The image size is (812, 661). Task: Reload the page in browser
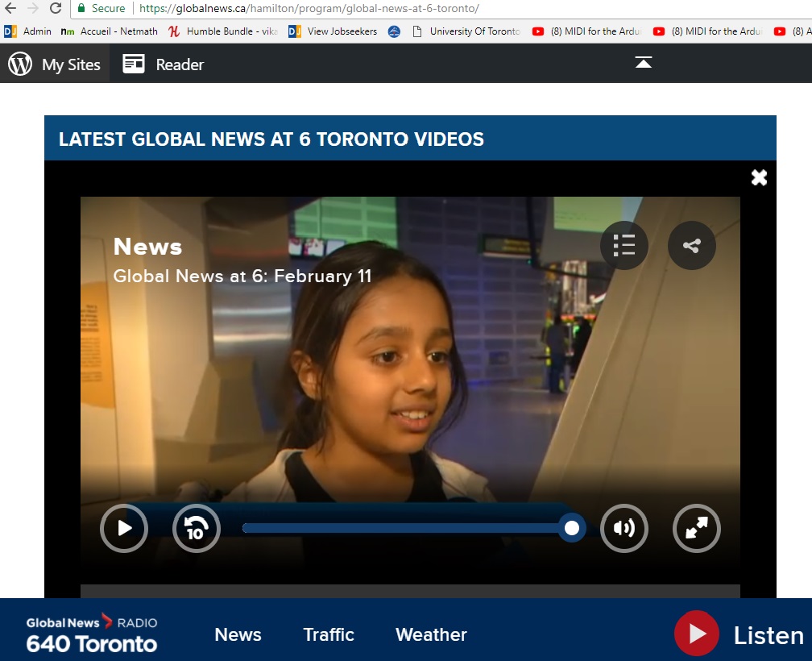coord(56,8)
